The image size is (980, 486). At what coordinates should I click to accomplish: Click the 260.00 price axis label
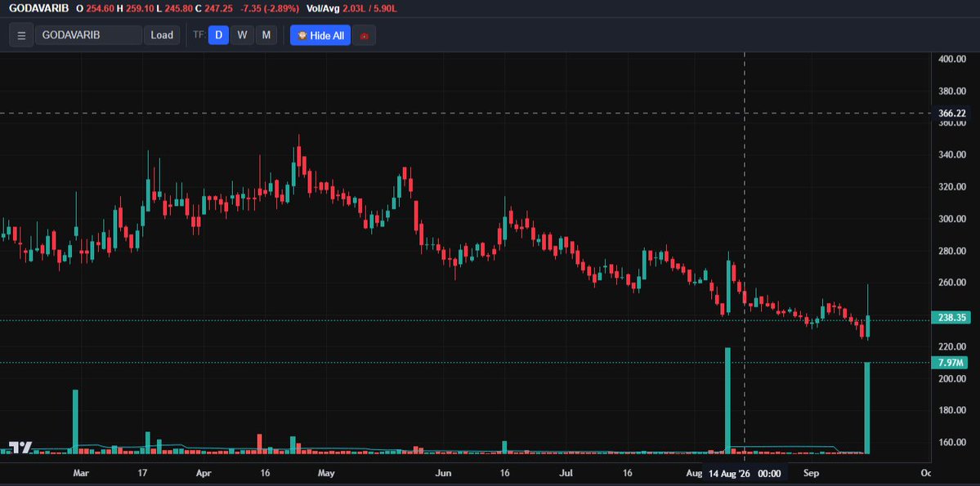(x=952, y=283)
